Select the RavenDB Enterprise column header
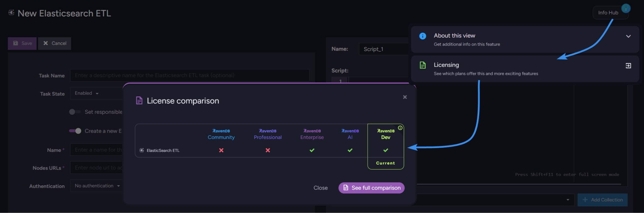This screenshot has height=213, width=644. point(312,134)
